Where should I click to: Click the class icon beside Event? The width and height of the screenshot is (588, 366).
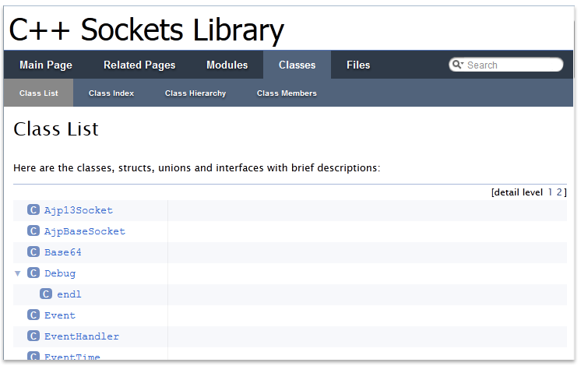[x=33, y=315]
